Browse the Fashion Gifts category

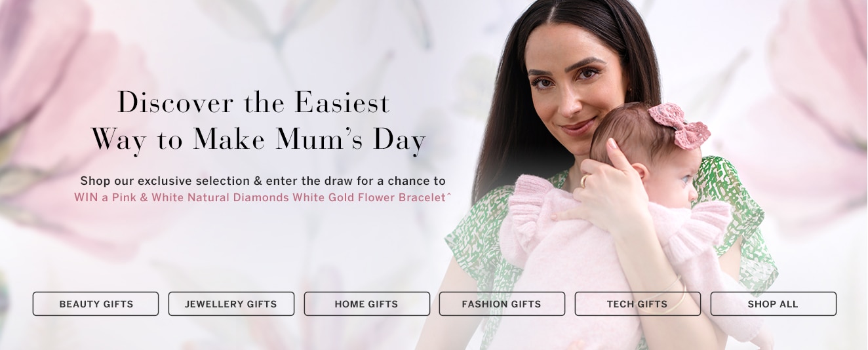(x=502, y=304)
